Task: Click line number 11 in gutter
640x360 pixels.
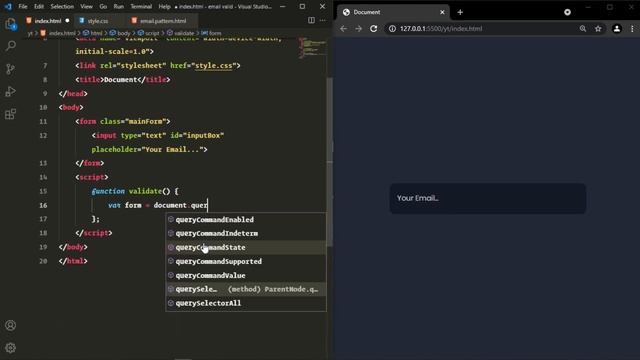Action: (x=43, y=122)
